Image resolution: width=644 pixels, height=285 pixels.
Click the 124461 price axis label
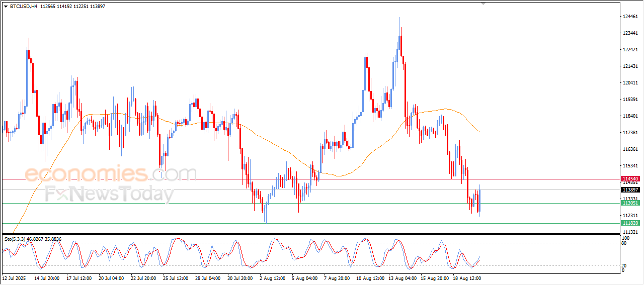[630, 17]
